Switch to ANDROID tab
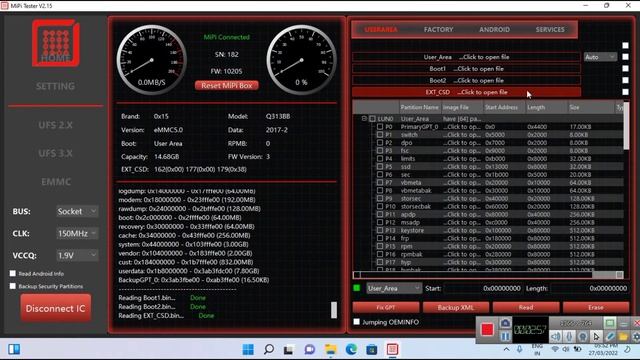The height and width of the screenshot is (360, 640). point(494,29)
